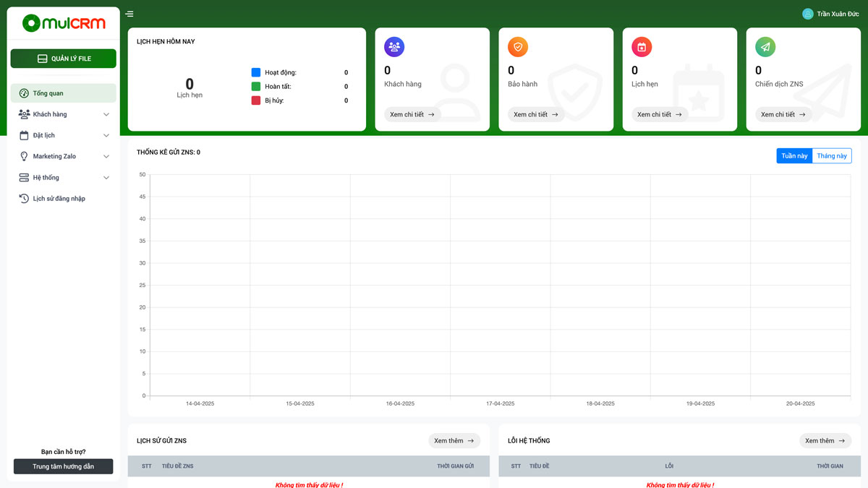This screenshot has width=868, height=488.
Task: Click the purple Khách hàng card icon
Action: coord(394,47)
